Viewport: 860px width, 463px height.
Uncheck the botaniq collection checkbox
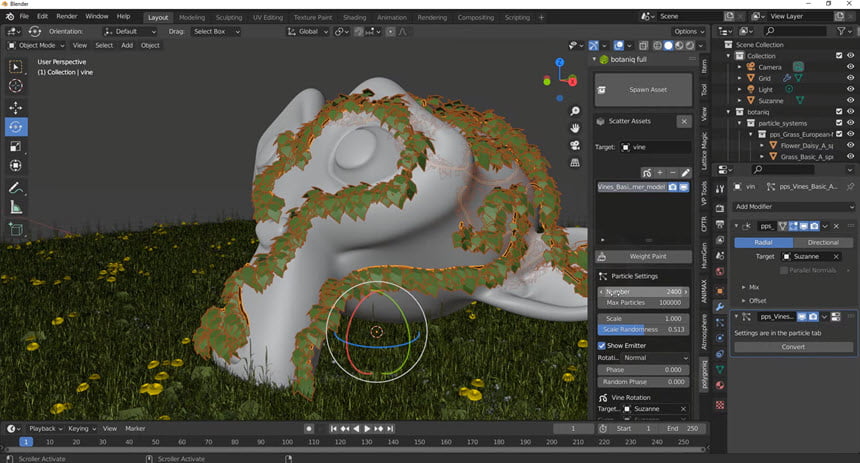tap(839, 112)
